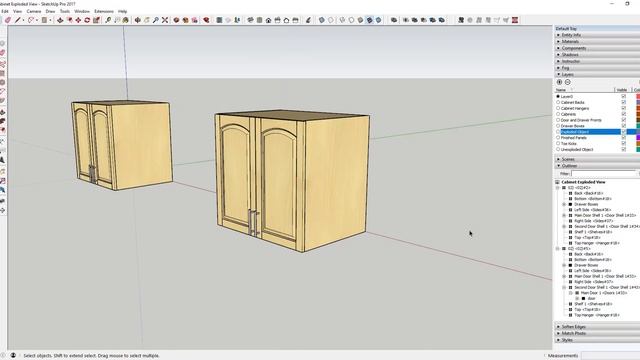Expand the Materials panel
Viewport: 640px width, 360px height.
[x=597, y=42]
